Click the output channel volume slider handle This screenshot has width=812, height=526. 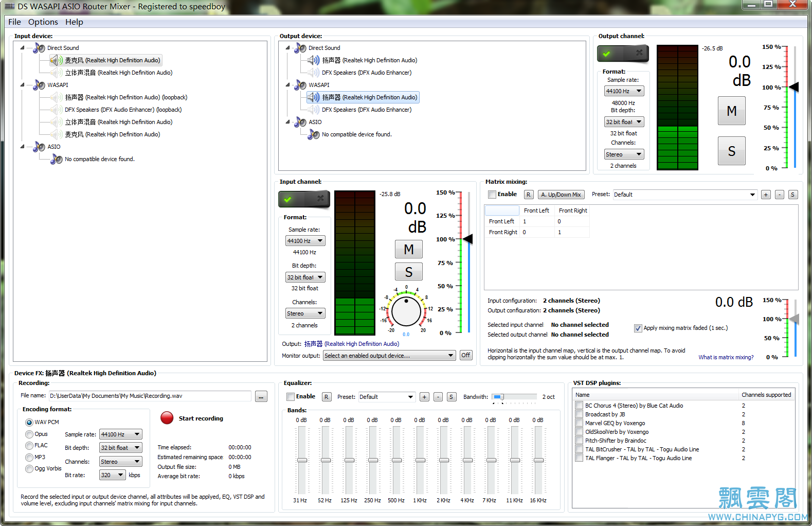pos(794,87)
